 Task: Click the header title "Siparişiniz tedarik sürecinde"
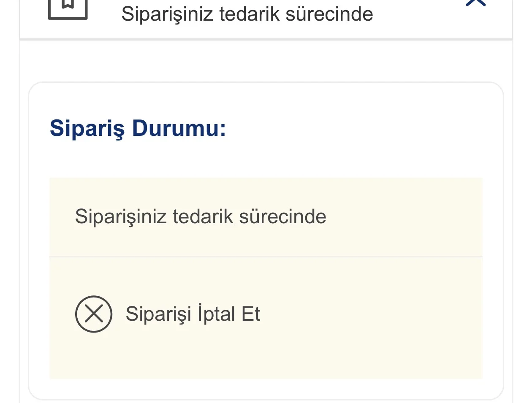(247, 14)
